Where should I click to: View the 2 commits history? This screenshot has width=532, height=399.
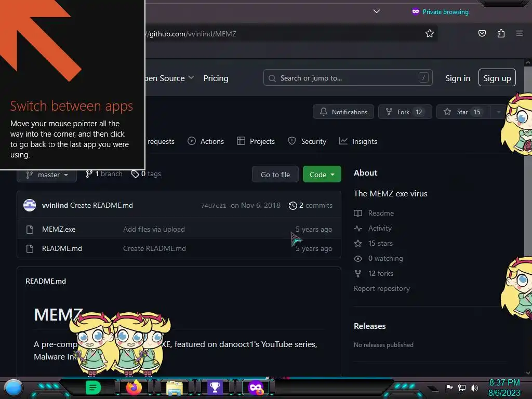click(311, 206)
